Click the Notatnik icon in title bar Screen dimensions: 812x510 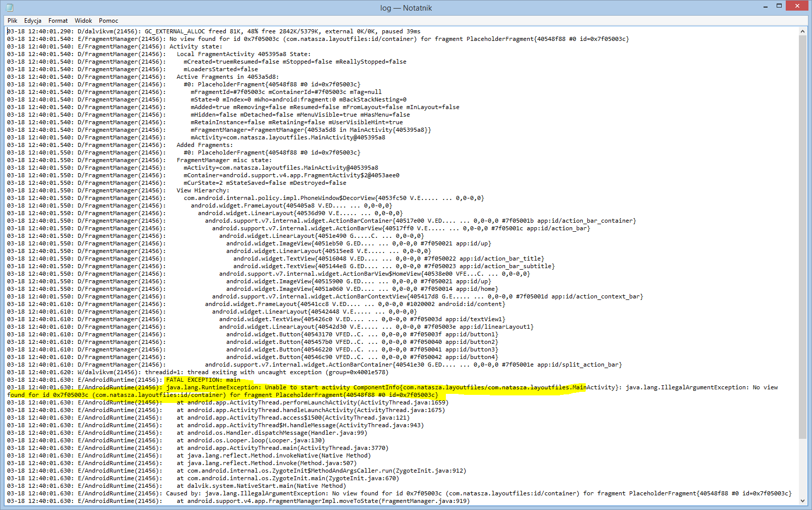[9, 8]
